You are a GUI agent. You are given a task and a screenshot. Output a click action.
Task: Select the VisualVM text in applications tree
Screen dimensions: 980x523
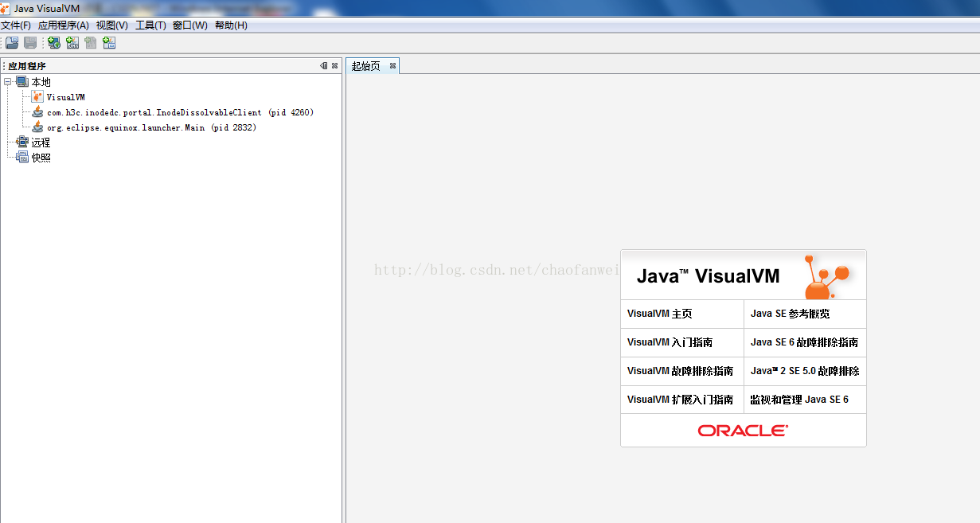coord(65,97)
